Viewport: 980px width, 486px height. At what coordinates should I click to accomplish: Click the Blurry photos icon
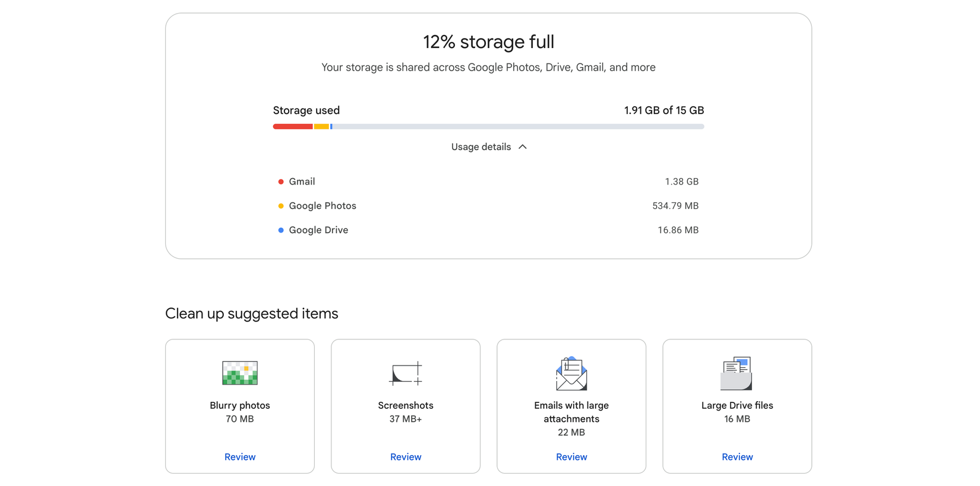point(240,373)
